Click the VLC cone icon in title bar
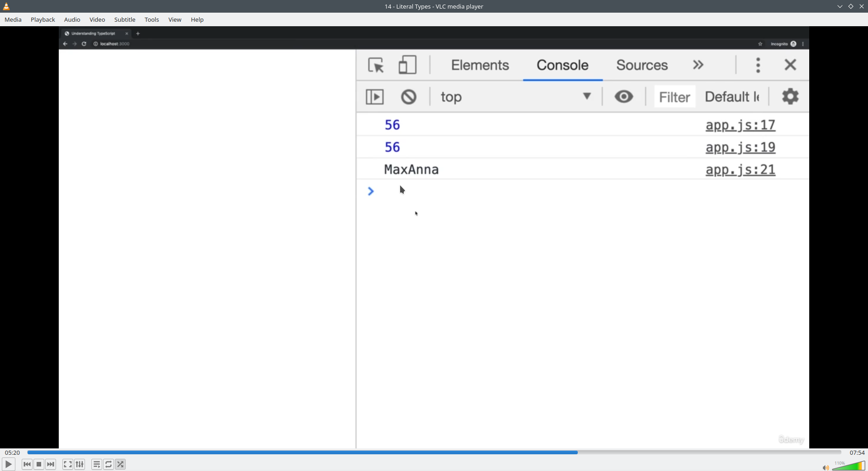The image size is (868, 471). click(6, 6)
